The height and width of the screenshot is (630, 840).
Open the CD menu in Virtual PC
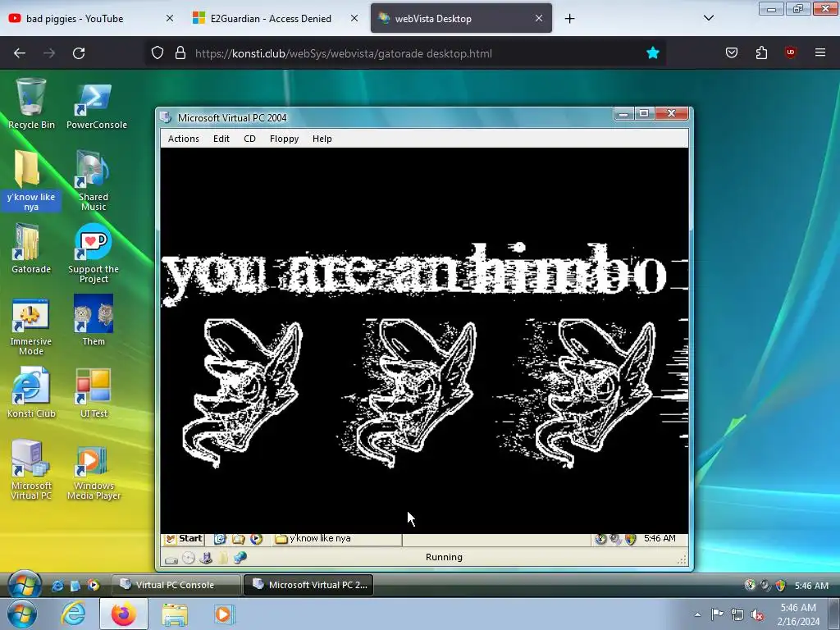(249, 138)
